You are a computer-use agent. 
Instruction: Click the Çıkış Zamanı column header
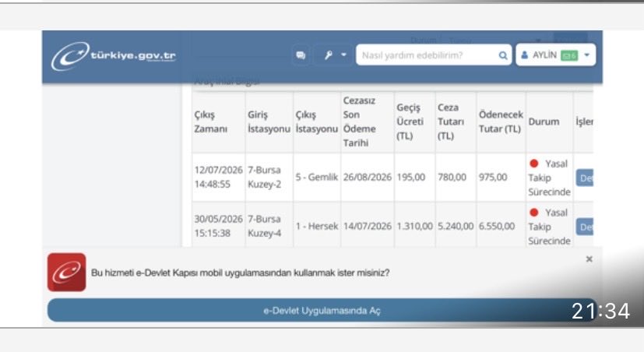(218, 122)
